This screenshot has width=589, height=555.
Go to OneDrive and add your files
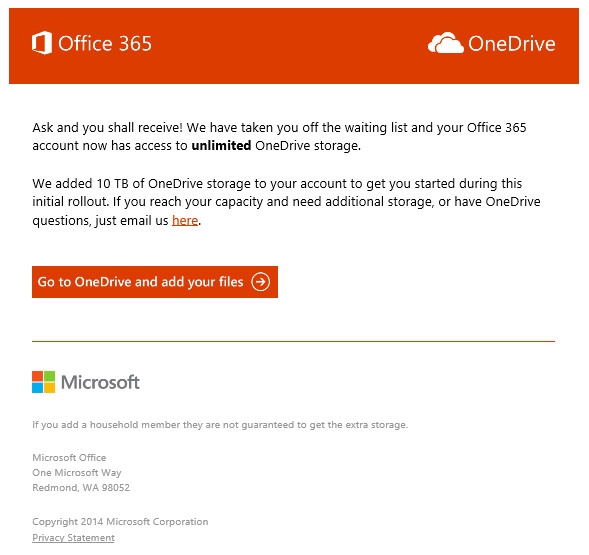pyautogui.click(x=155, y=282)
